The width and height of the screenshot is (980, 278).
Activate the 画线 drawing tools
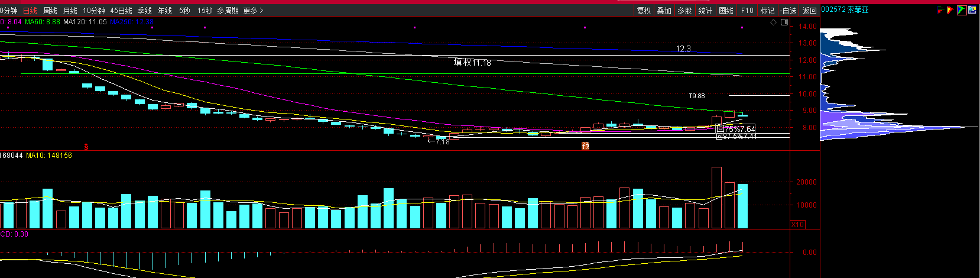click(x=726, y=11)
